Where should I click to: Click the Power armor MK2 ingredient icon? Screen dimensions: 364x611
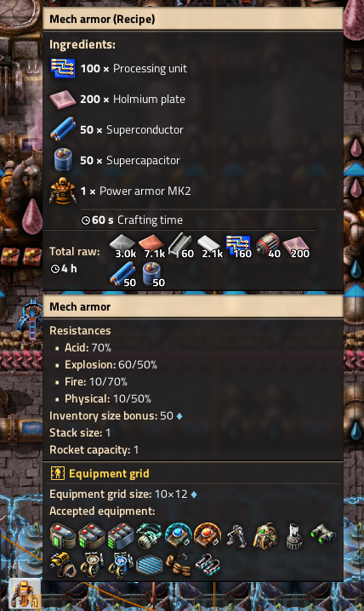[x=63, y=191]
